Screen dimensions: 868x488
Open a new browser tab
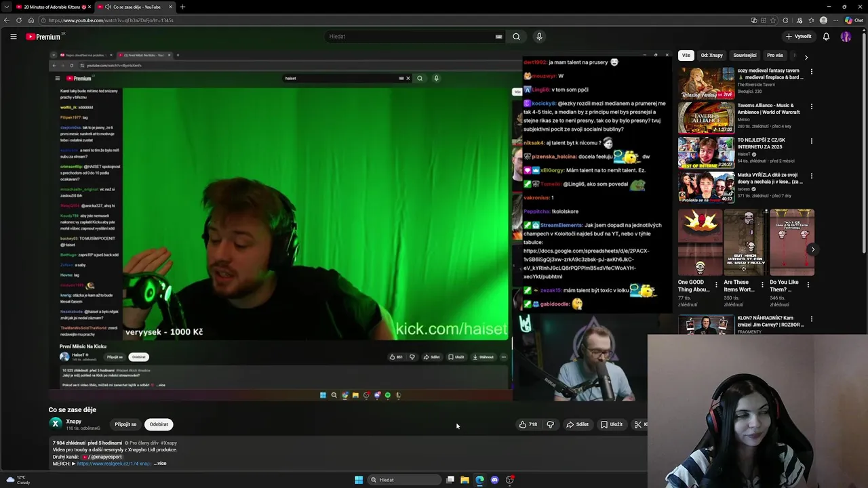click(182, 7)
